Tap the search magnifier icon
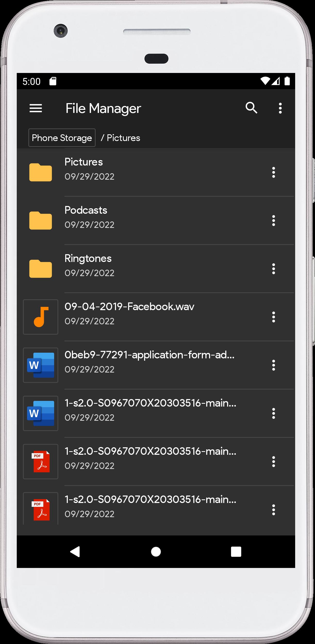315x644 pixels. (251, 108)
